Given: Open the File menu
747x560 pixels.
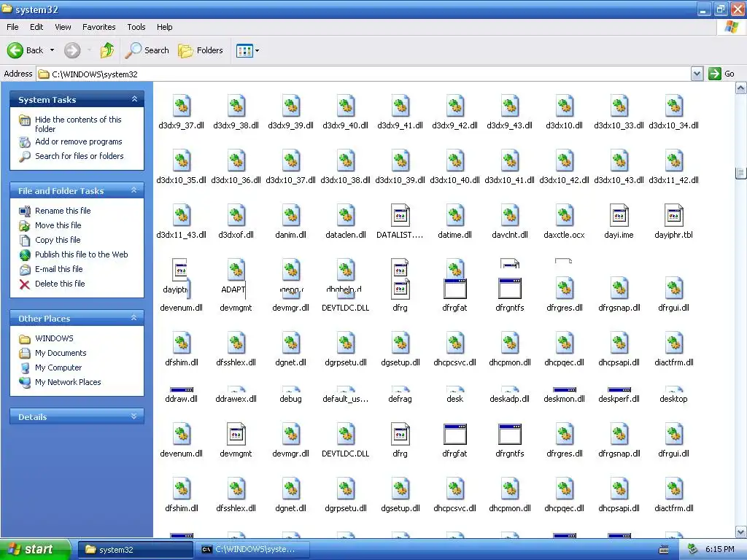Looking at the screenshot, I should pyautogui.click(x=12, y=27).
